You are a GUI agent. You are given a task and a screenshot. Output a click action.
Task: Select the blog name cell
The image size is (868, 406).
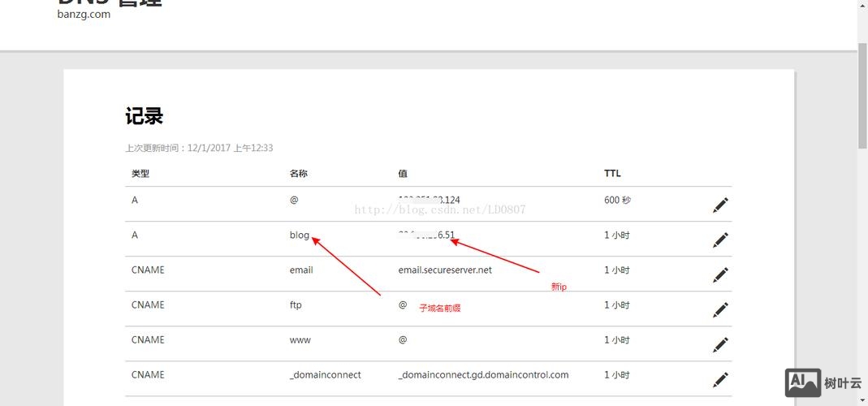pyautogui.click(x=300, y=235)
